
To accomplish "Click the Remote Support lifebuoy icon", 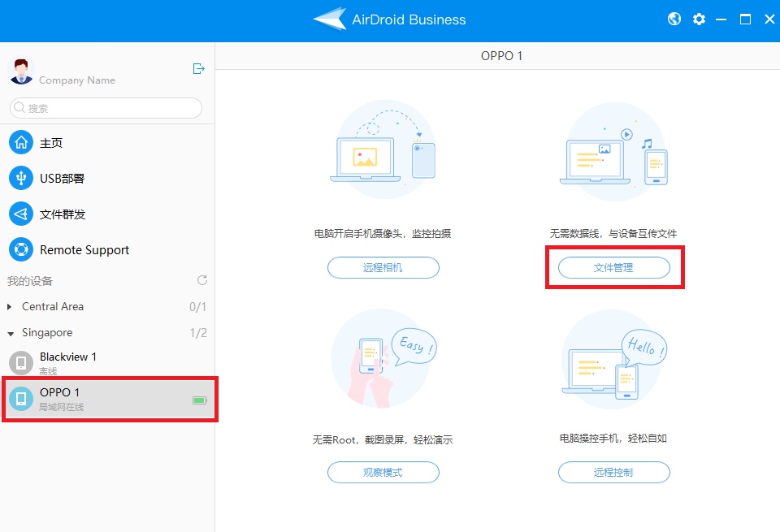I will coord(21,249).
